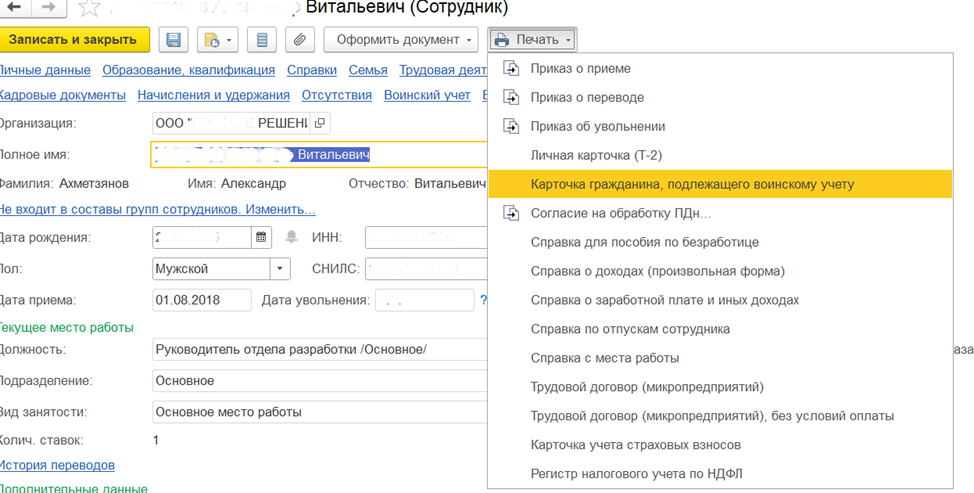Collapse the Печать dropdown menu button
974x493 pixels.
point(532,40)
